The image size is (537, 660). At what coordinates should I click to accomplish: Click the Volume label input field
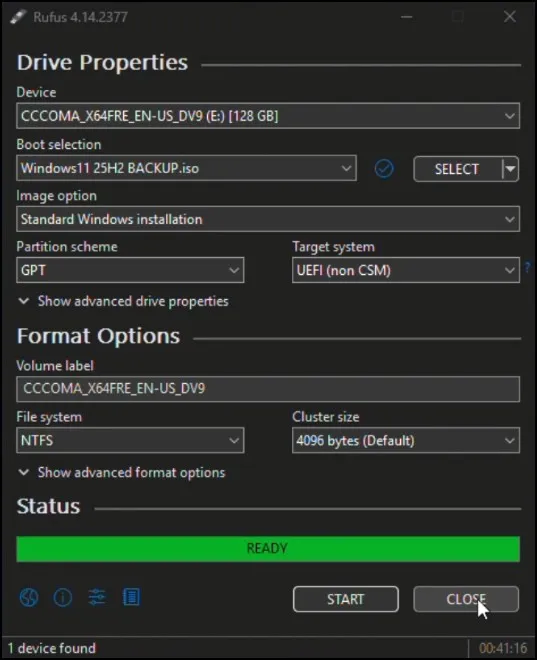268,389
